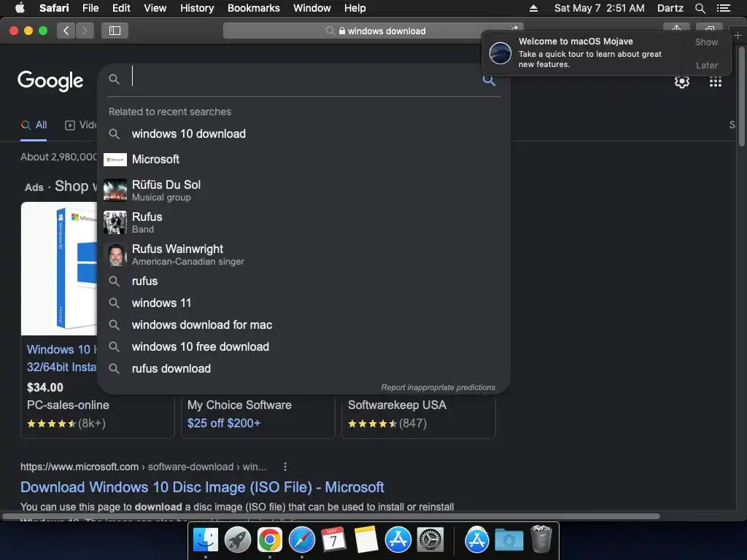Open the Safari menu

click(54, 8)
